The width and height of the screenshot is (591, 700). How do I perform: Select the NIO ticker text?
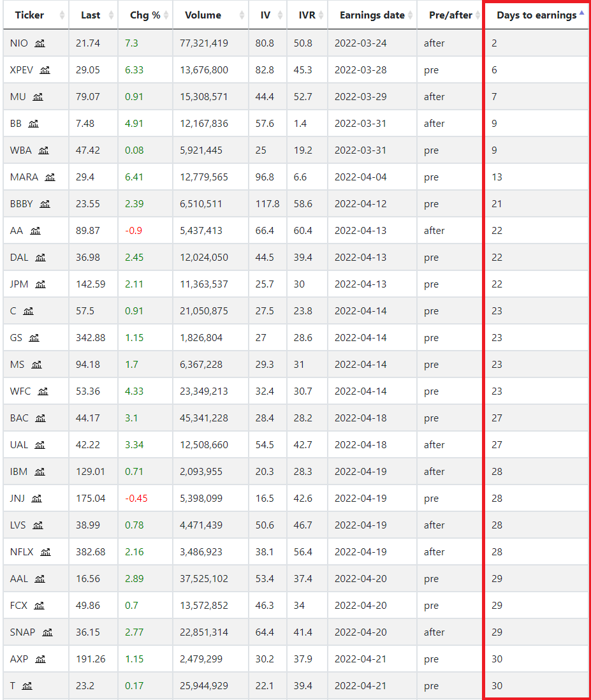tap(18, 43)
